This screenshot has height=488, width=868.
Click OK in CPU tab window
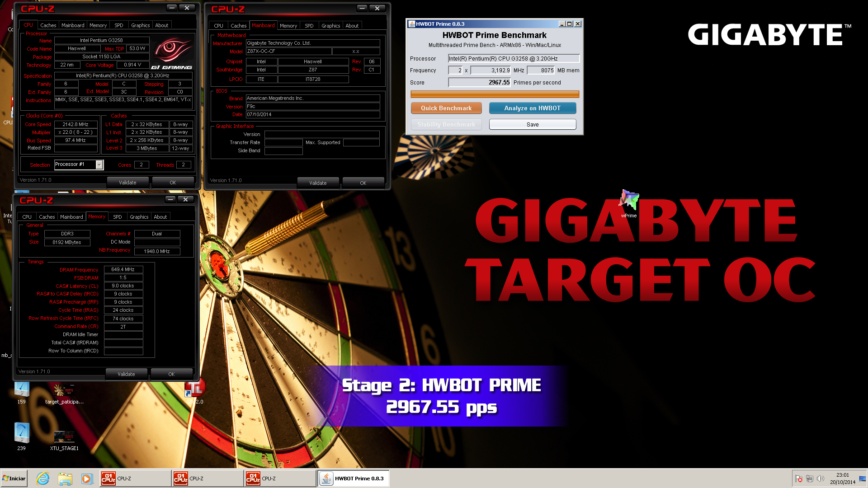pos(173,183)
